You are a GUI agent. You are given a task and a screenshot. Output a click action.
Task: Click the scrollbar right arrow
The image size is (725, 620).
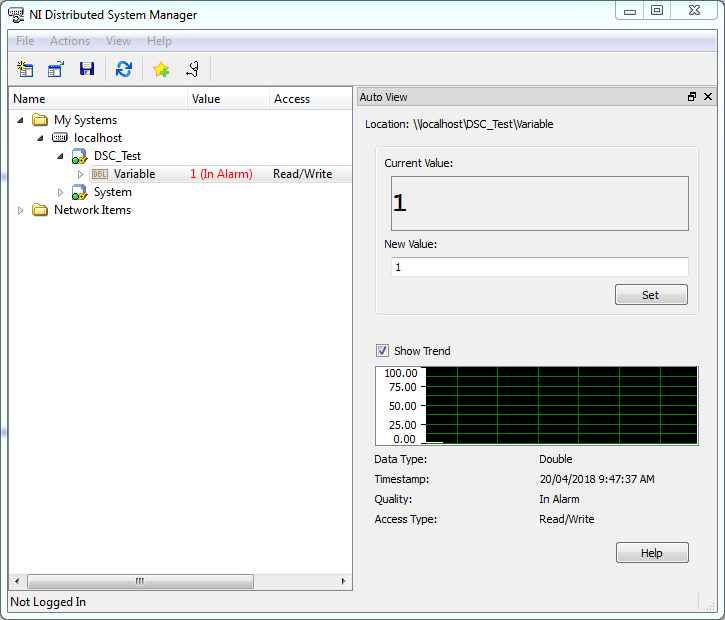[343, 581]
